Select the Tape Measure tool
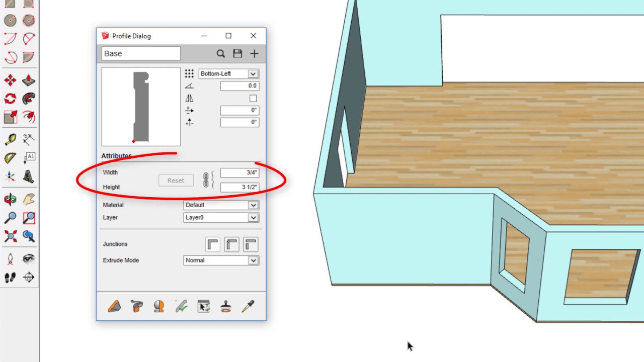Viewport: 644px width, 362px height. tap(11, 139)
